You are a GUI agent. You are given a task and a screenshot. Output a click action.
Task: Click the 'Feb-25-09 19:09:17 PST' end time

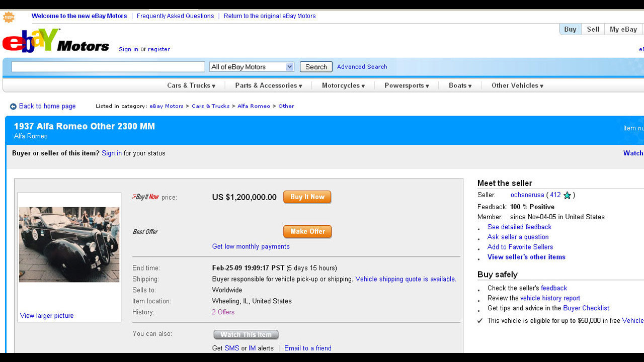249,268
